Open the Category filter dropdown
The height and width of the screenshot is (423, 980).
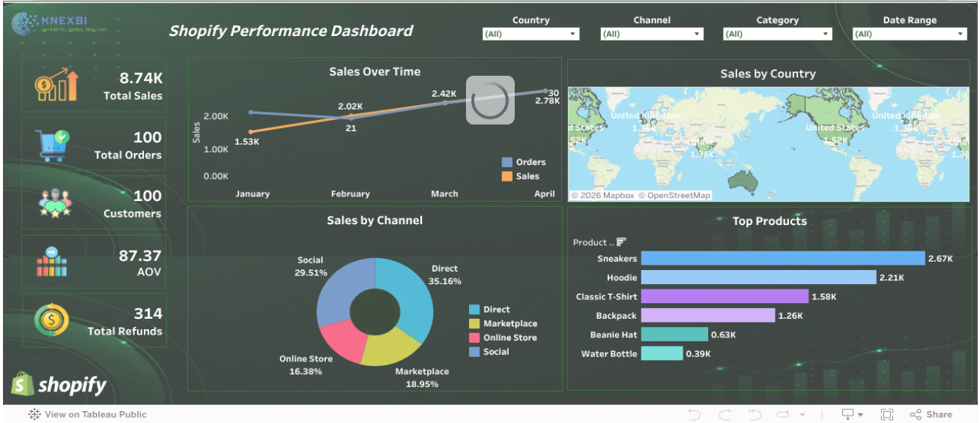point(778,34)
